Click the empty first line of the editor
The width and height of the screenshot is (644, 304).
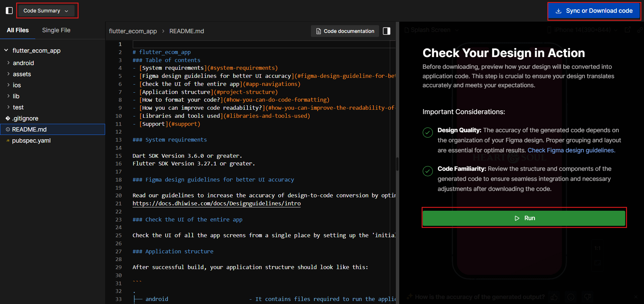[264, 44]
